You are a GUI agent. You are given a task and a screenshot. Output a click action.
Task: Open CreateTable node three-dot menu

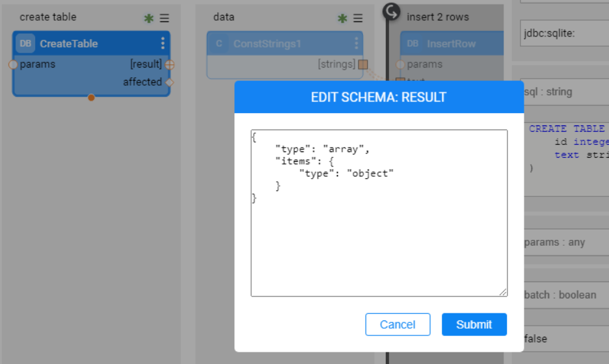[163, 44]
